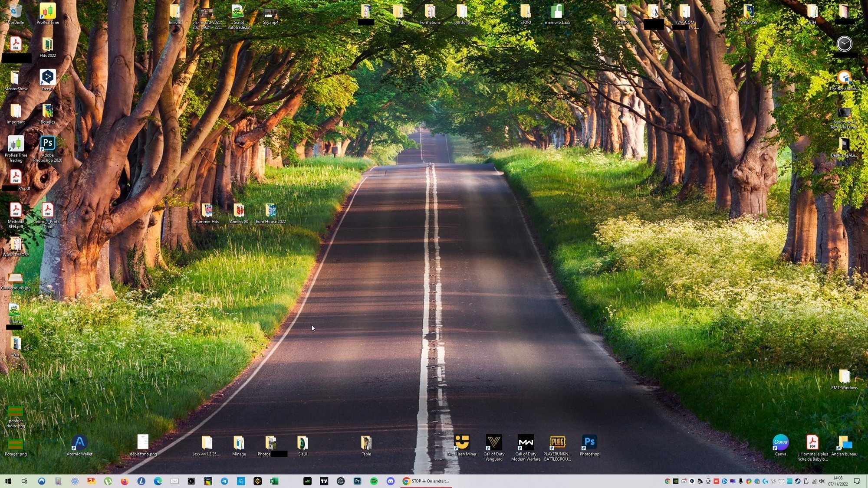Select the Canva desktop shortcut
The image size is (868, 488).
tap(780, 443)
